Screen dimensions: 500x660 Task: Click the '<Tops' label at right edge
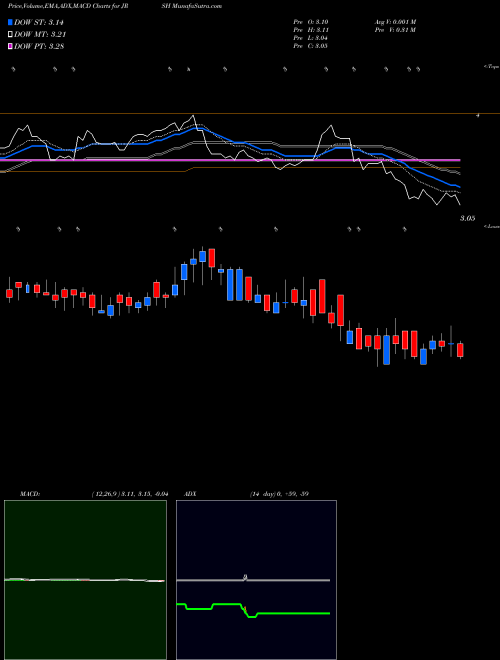pyautogui.click(x=491, y=67)
